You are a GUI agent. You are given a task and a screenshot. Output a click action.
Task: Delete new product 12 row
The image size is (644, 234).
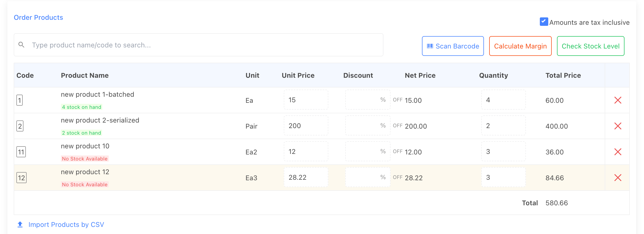click(618, 178)
